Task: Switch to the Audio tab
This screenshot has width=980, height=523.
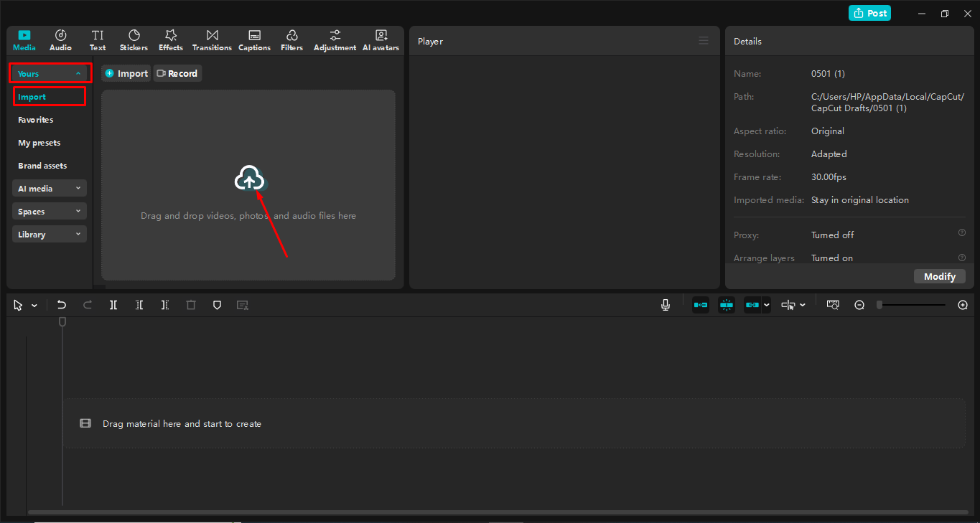Action: coord(60,39)
